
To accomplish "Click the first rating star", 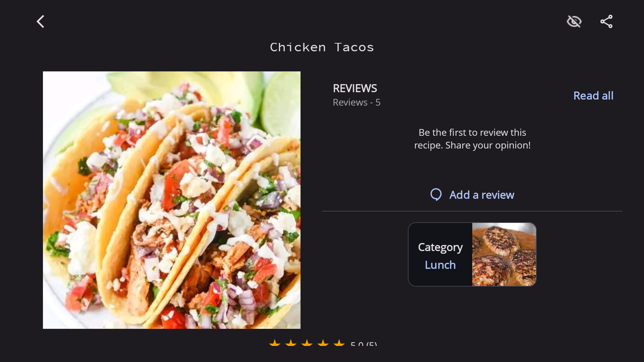I will click(275, 343).
